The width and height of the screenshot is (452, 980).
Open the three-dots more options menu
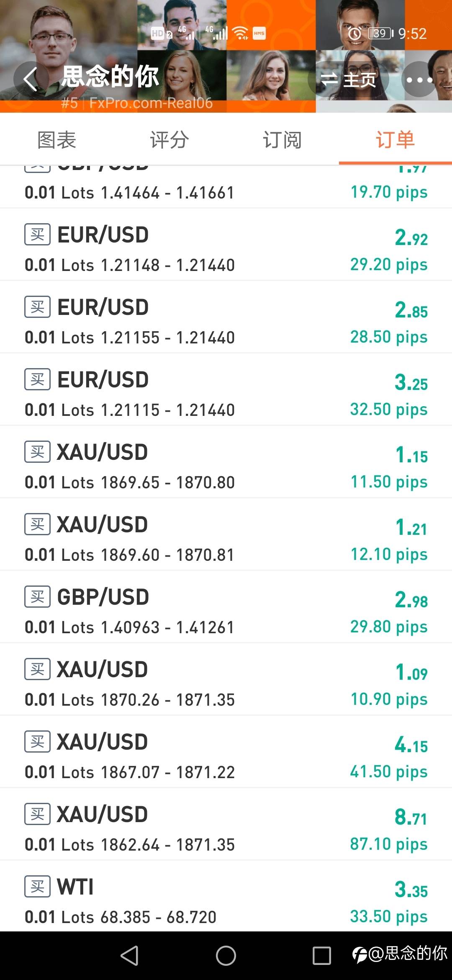coord(419,80)
